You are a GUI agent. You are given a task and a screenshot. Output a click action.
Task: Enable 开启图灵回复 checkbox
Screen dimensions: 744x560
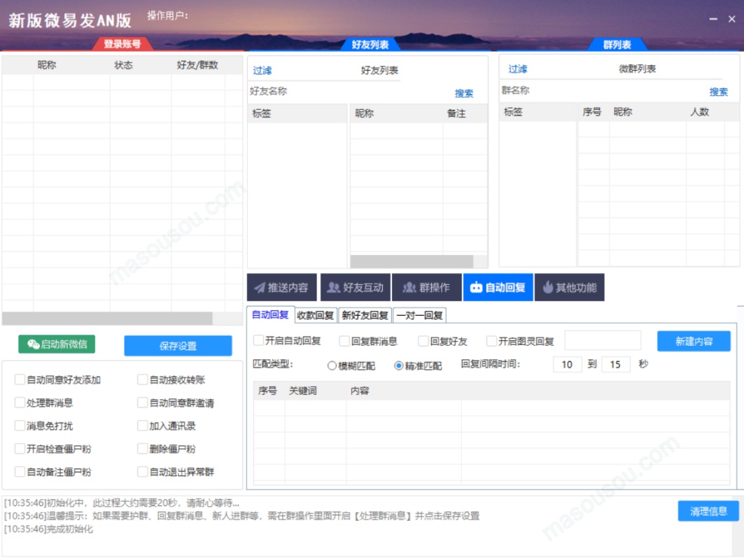tap(491, 341)
